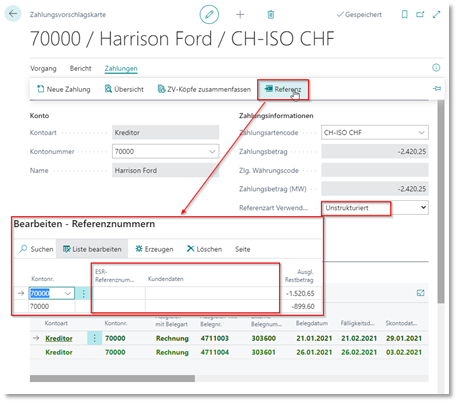Click amount -1.520,65
This screenshot has height=403, width=458.
click(300, 294)
